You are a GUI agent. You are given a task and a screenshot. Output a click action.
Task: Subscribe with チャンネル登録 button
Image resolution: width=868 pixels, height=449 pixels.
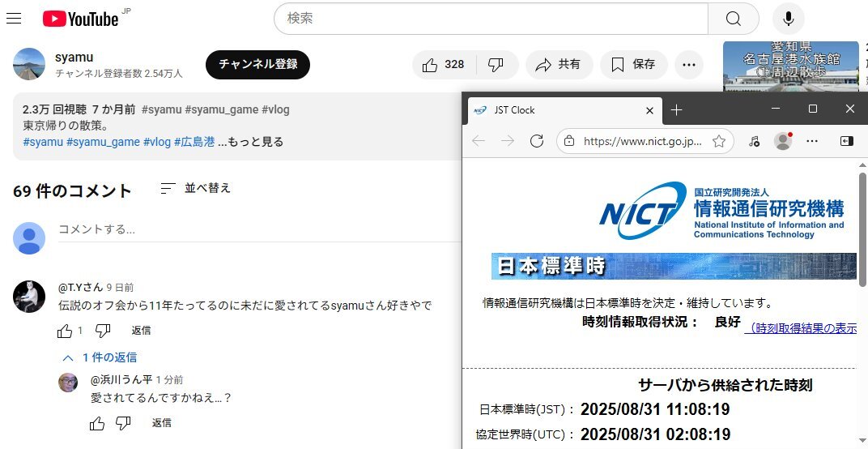[258, 64]
